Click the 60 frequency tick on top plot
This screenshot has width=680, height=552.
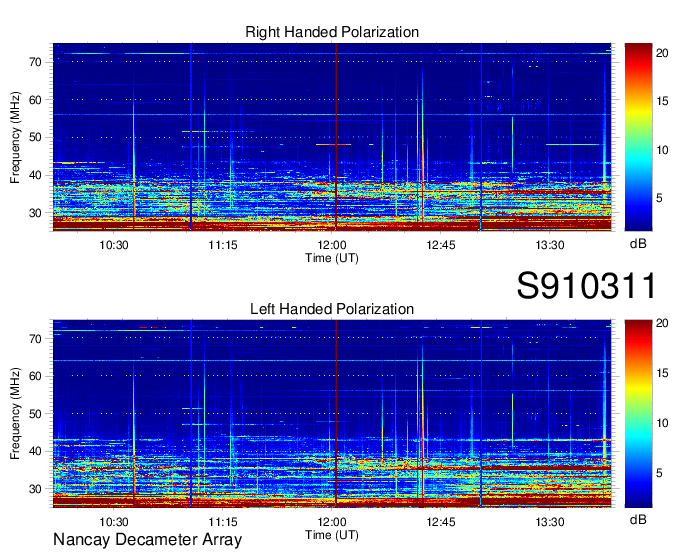point(36,100)
